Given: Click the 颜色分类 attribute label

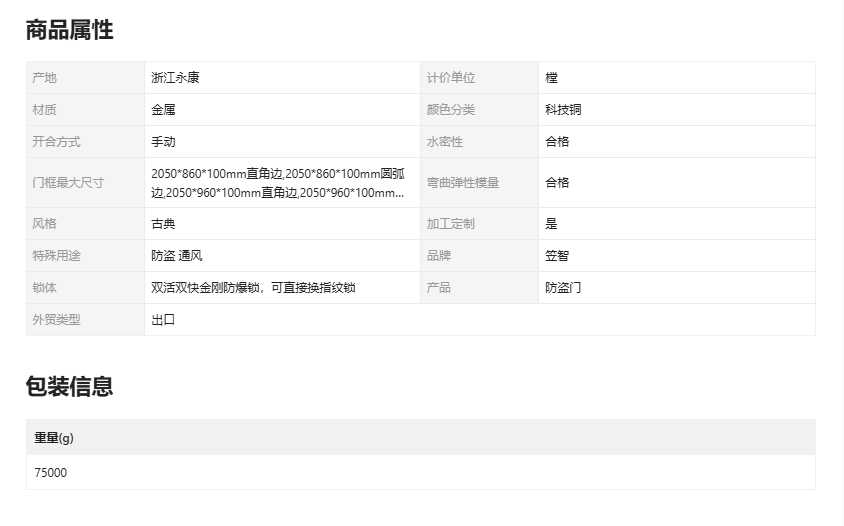Looking at the screenshot, I should coord(451,110).
